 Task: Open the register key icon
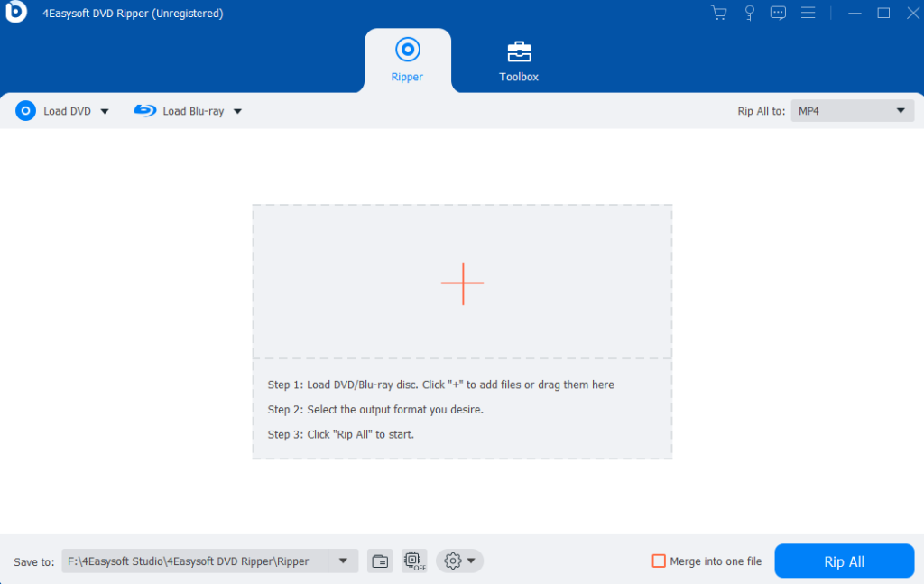coord(748,13)
